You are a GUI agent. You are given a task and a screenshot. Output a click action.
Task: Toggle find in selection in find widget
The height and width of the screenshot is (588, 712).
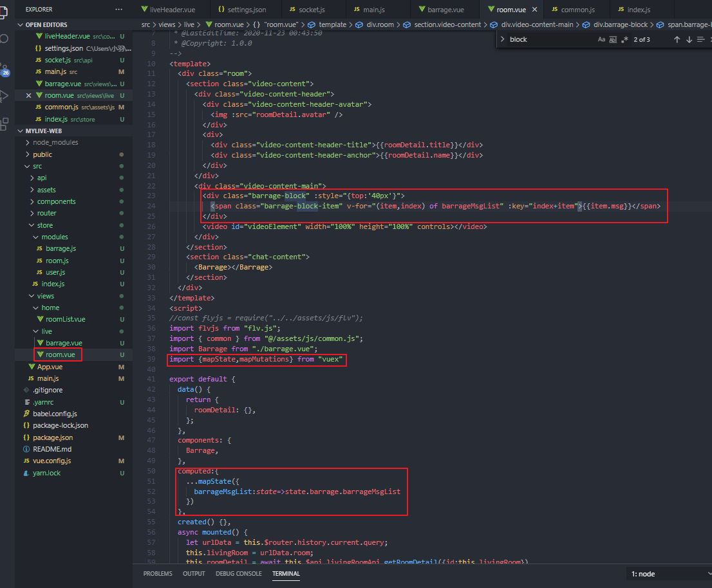(700, 39)
